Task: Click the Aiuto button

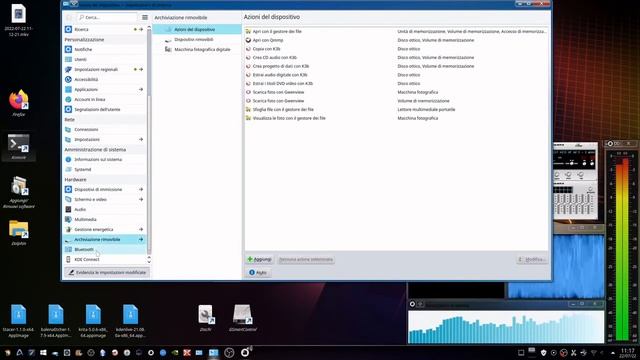Action: (x=258, y=272)
